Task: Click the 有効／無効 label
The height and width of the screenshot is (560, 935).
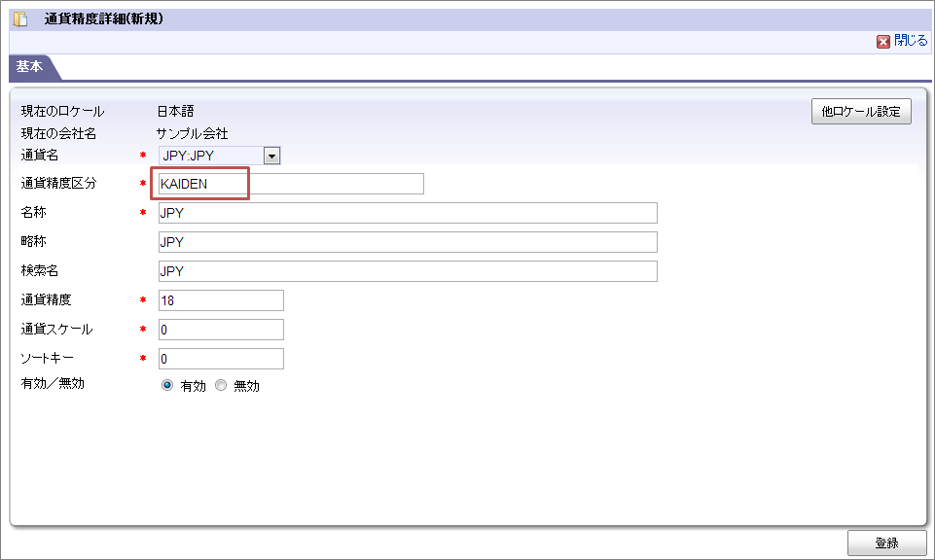Action: pos(53,384)
